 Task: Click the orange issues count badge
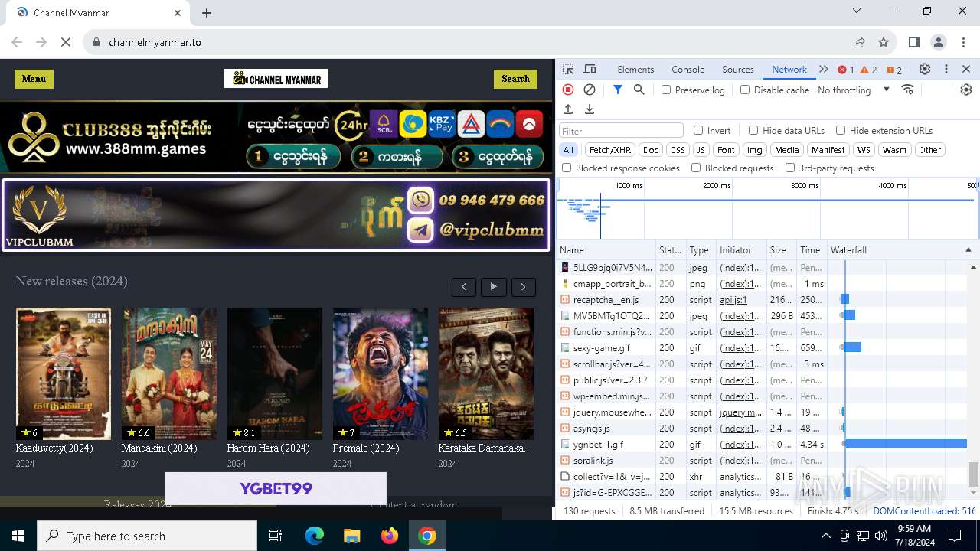click(x=893, y=70)
